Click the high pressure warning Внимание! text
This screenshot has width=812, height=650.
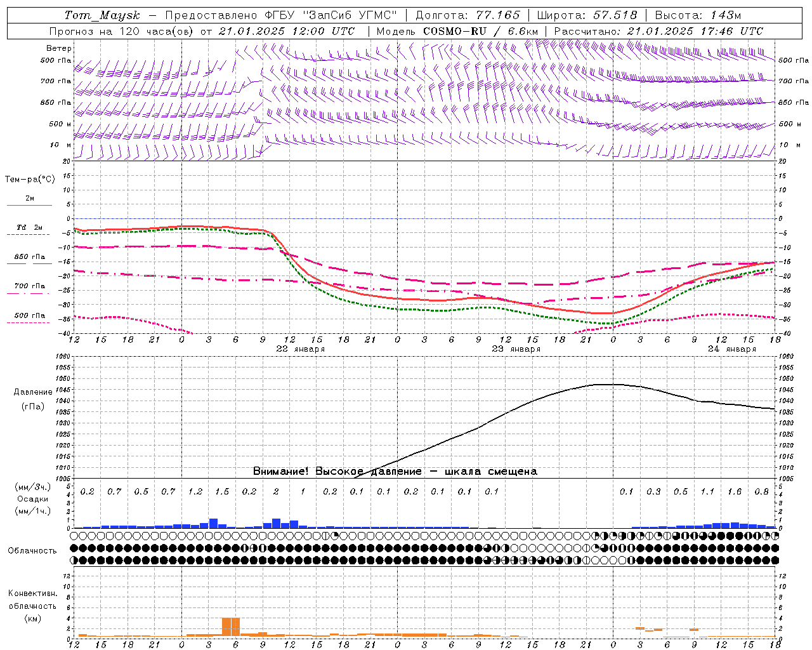click(395, 472)
